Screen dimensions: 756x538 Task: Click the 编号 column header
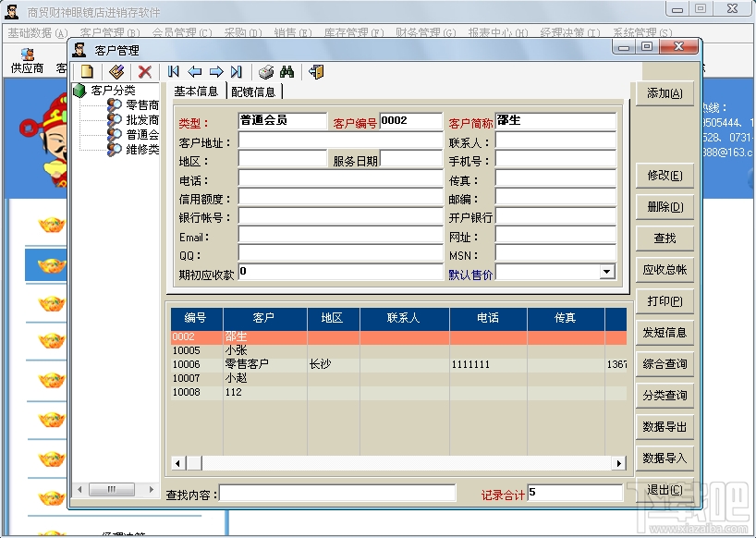[x=196, y=318]
